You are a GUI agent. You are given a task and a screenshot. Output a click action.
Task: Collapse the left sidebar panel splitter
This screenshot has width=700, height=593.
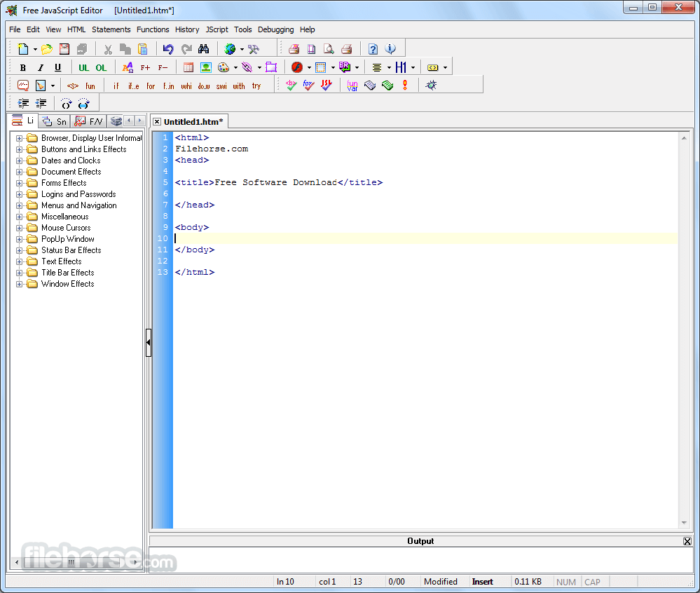coord(149,343)
